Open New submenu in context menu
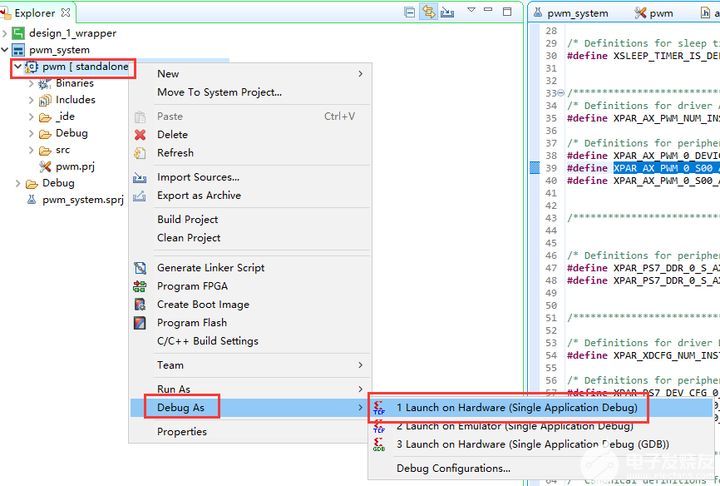 click(251, 73)
